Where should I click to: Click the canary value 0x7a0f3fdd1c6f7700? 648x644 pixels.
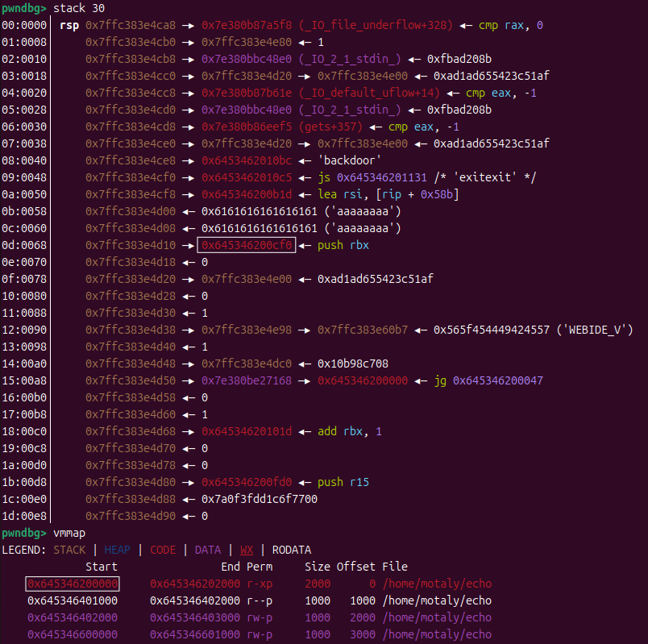pyautogui.click(x=259, y=499)
